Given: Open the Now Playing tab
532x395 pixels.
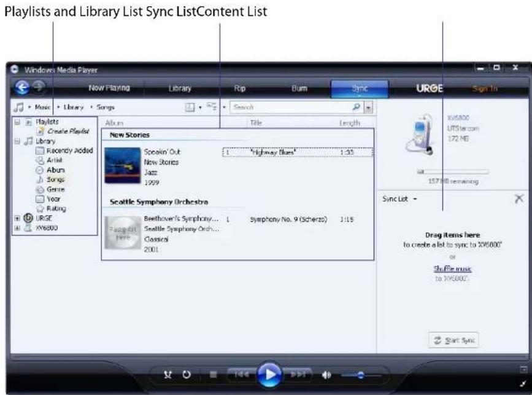Looking at the screenshot, I should click(x=109, y=88).
